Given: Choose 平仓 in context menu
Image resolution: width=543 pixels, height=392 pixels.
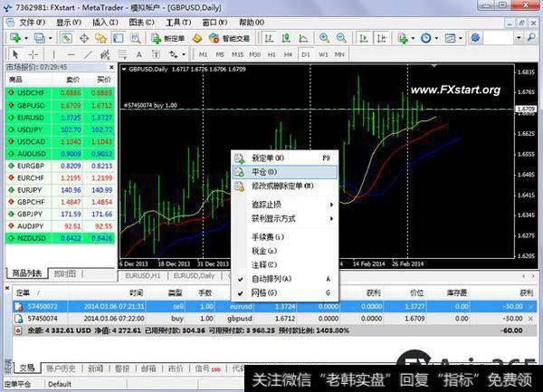Looking at the screenshot, I should [x=284, y=172].
